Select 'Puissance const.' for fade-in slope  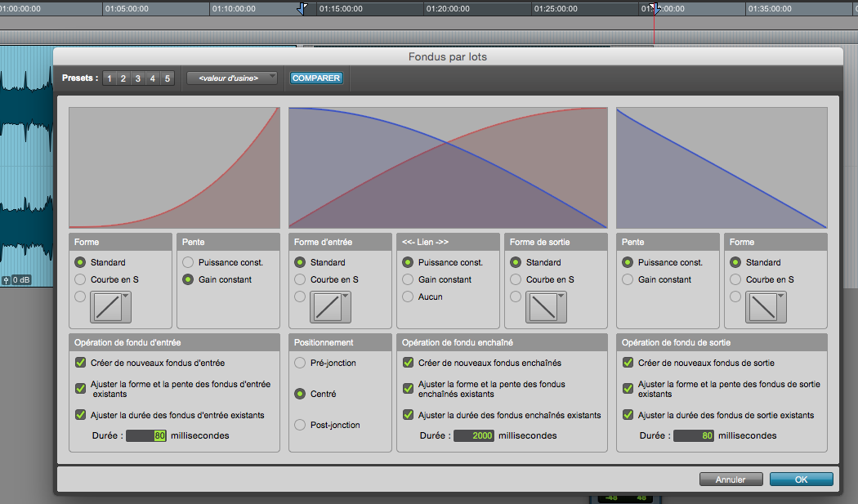(x=188, y=262)
